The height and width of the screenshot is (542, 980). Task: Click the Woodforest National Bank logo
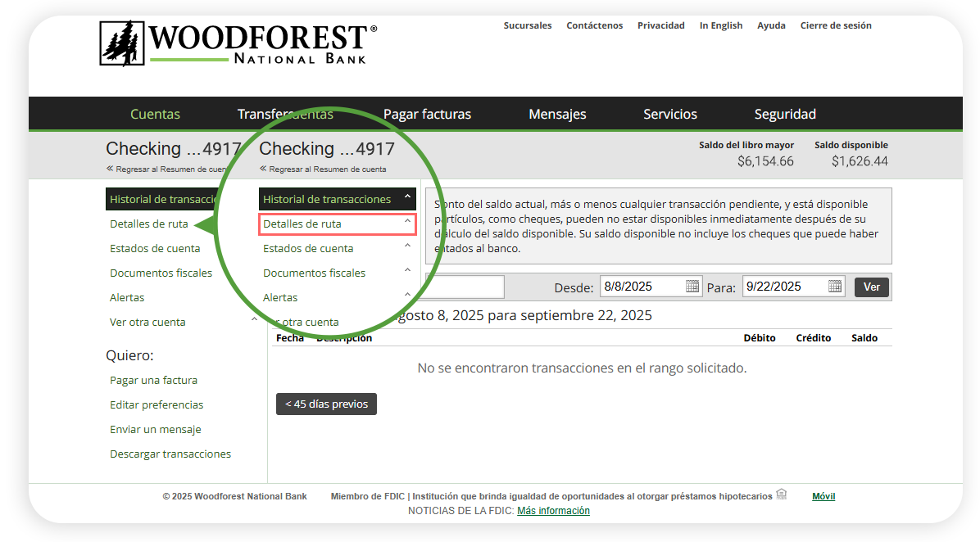click(238, 43)
